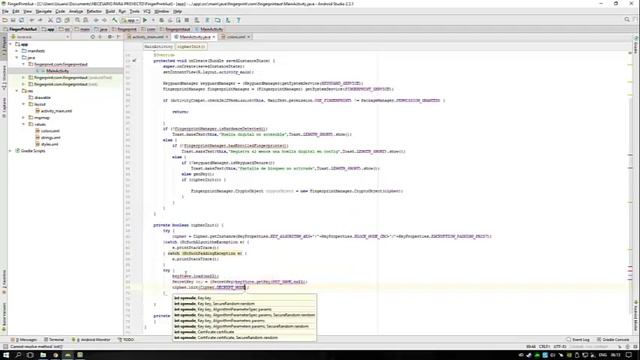This screenshot has height=360, width=640.
Task: Click the Replace toolbar icon
Action: (x=85, y=20)
